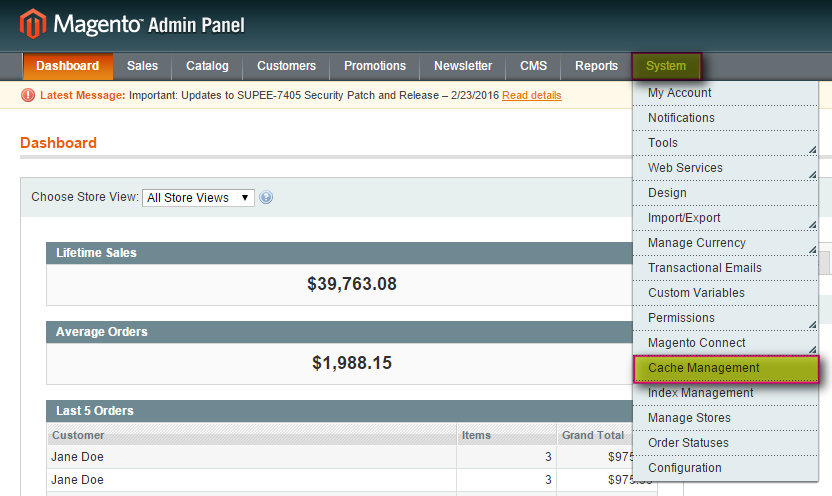Open the Dashboard tab
The height and width of the screenshot is (496, 832).
click(x=67, y=66)
